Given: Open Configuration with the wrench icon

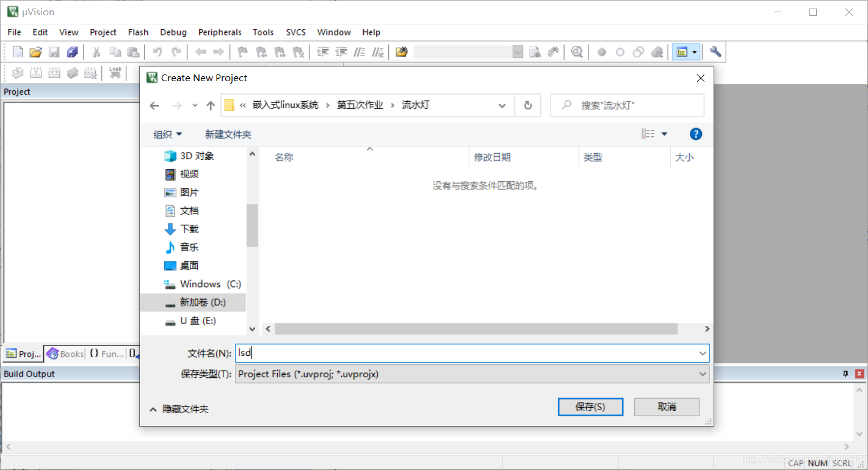Looking at the screenshot, I should coord(715,52).
